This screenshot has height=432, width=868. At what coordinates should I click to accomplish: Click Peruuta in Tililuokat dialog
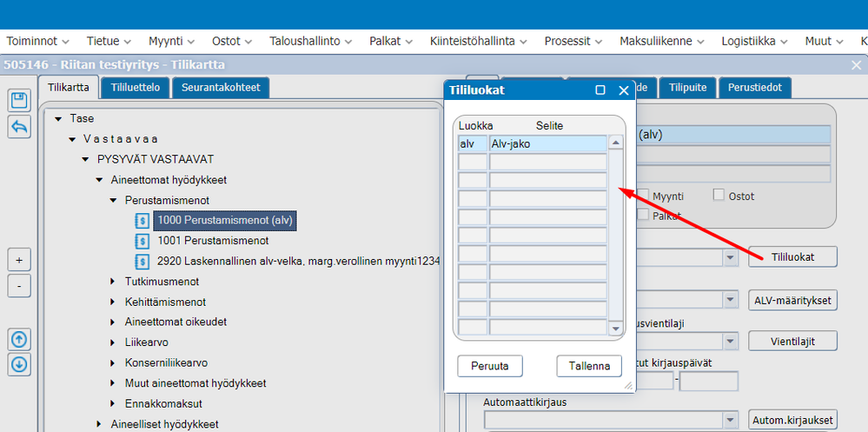490,366
